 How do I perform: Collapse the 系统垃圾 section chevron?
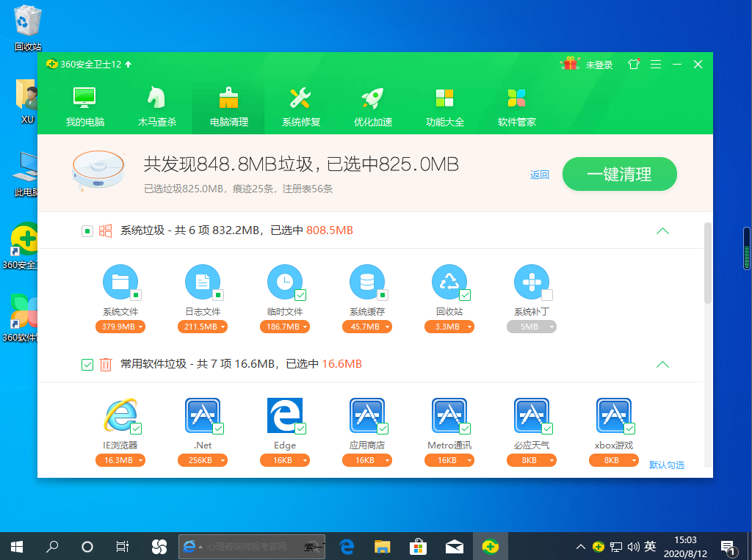(x=662, y=230)
